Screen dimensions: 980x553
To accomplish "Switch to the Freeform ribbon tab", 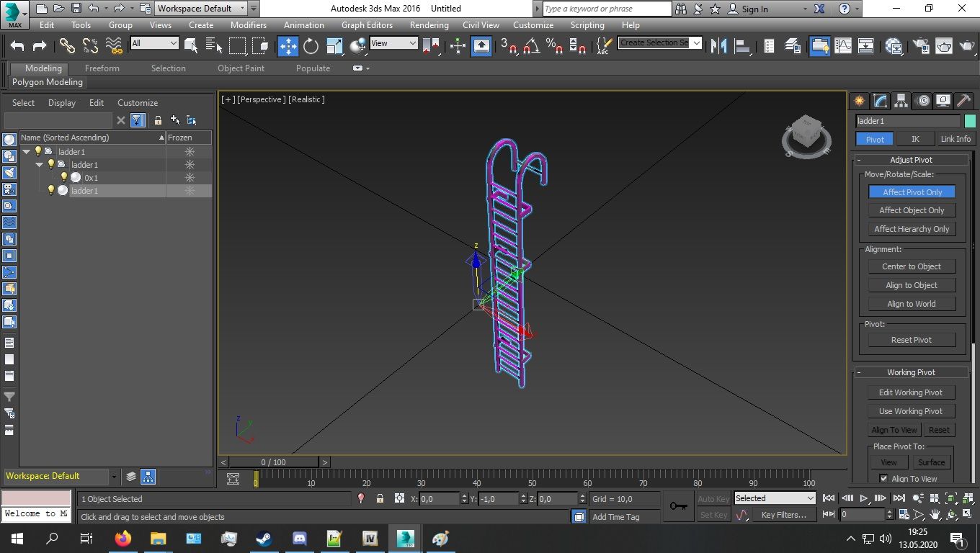I will 102,68.
